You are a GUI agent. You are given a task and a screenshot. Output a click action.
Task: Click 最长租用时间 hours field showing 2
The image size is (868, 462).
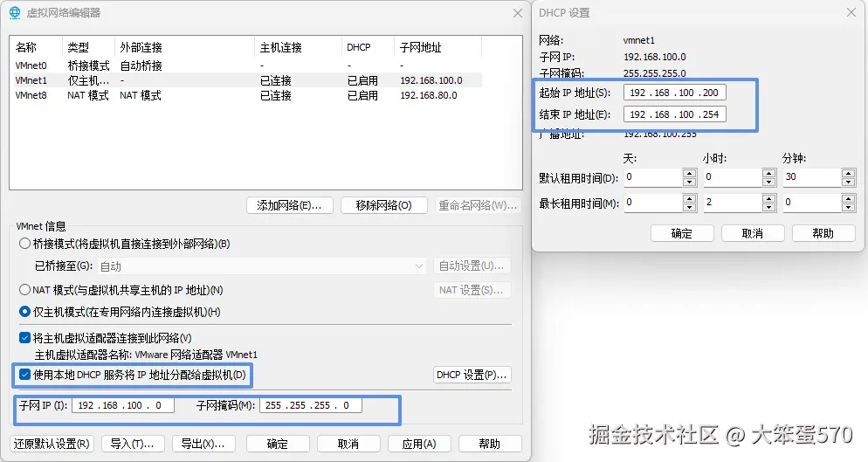pyautogui.click(x=733, y=203)
